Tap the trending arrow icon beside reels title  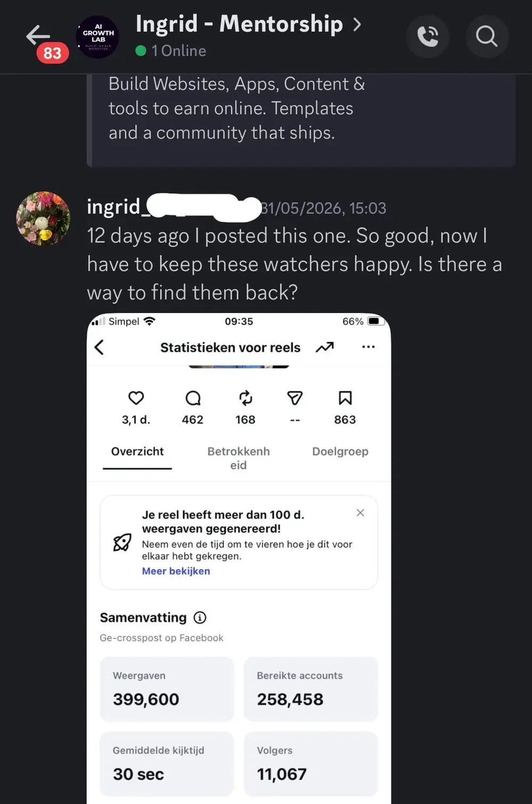tap(325, 347)
